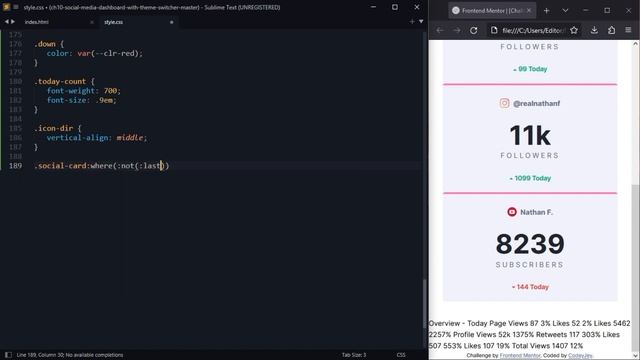Open the Frontend Mentor link
The width and height of the screenshot is (640, 360).
520,356
